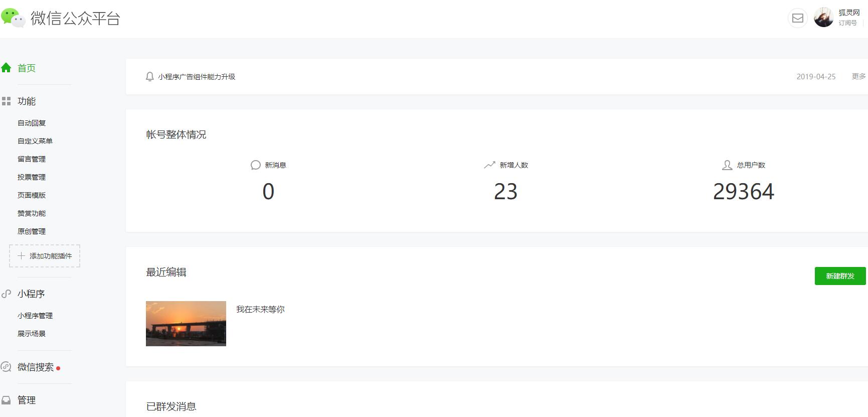Open 投票管理 from sidebar
The image size is (868, 417).
coord(32,177)
